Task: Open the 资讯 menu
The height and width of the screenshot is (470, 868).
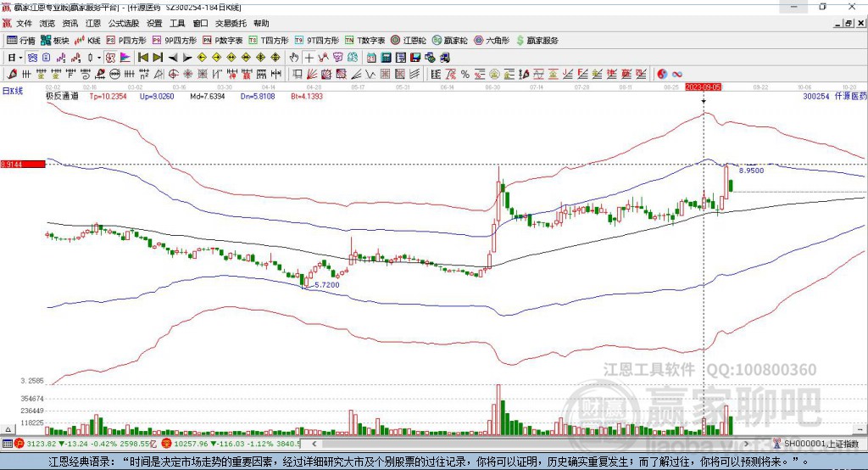Action: (x=70, y=23)
